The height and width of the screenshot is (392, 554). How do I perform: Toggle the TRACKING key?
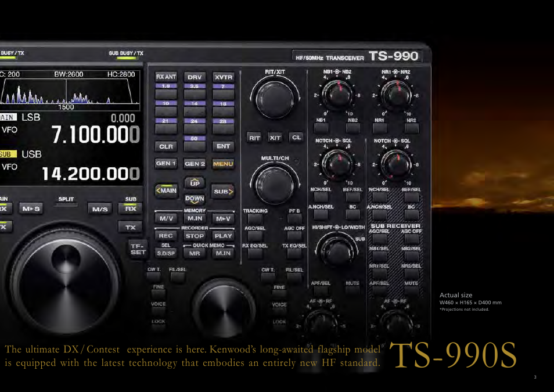point(255,219)
